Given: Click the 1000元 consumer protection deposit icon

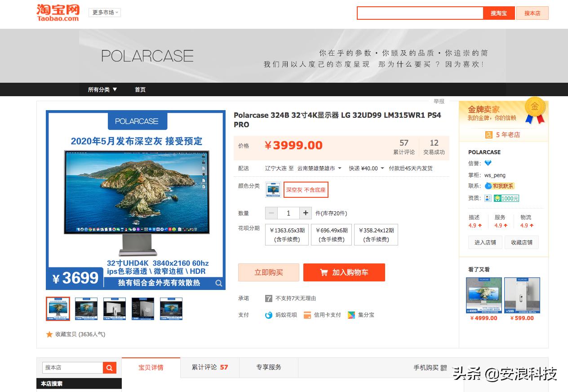Looking at the screenshot, I should click(x=507, y=198).
